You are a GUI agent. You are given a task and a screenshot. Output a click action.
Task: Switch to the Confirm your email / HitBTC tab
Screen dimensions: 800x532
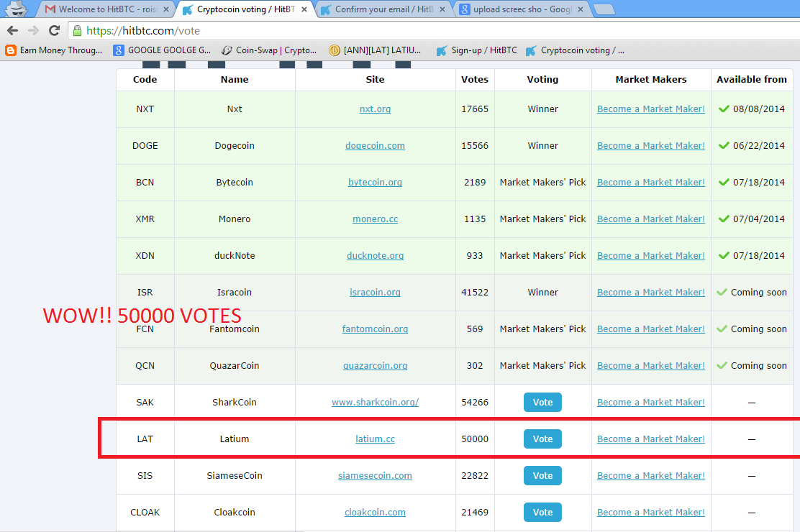pos(383,9)
